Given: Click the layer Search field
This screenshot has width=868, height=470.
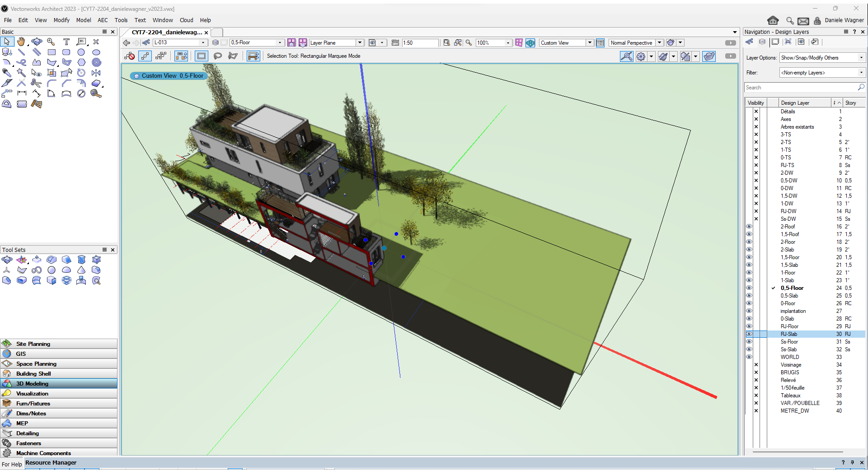Looking at the screenshot, I should 801,88.
